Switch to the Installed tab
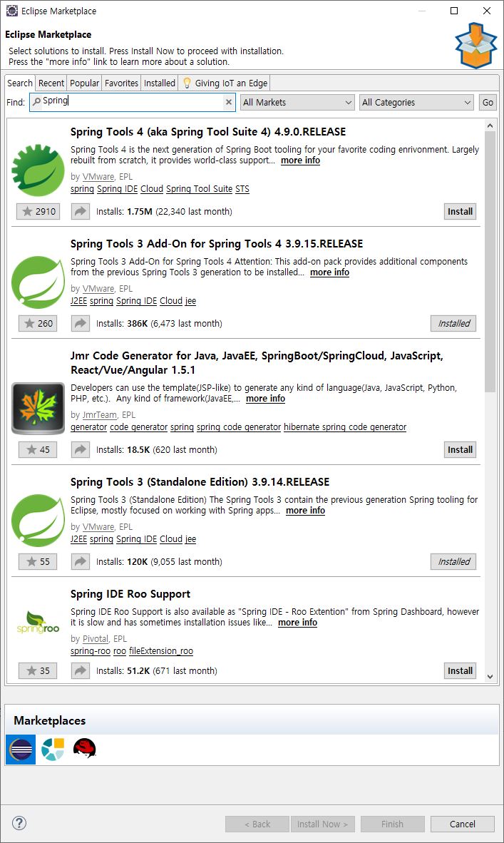The width and height of the screenshot is (504, 843). [x=160, y=83]
